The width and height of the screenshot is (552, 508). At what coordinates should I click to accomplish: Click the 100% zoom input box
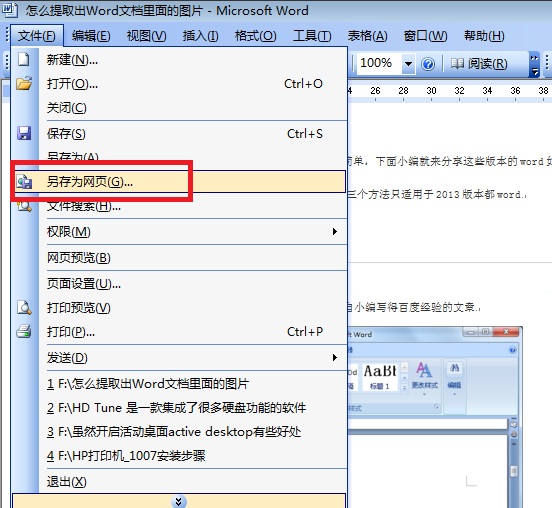[379, 64]
